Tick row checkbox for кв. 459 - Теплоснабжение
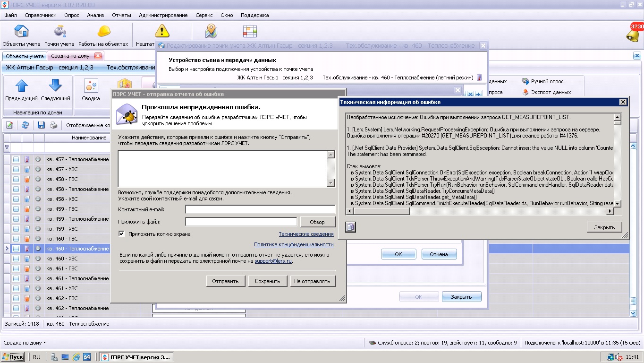Screen dimensions: 644x363 pos(16,219)
